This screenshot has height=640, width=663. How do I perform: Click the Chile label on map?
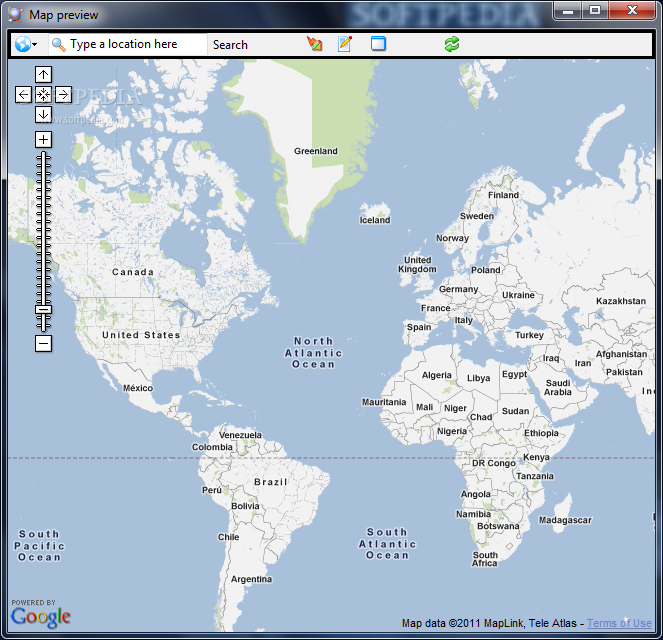[x=228, y=537]
